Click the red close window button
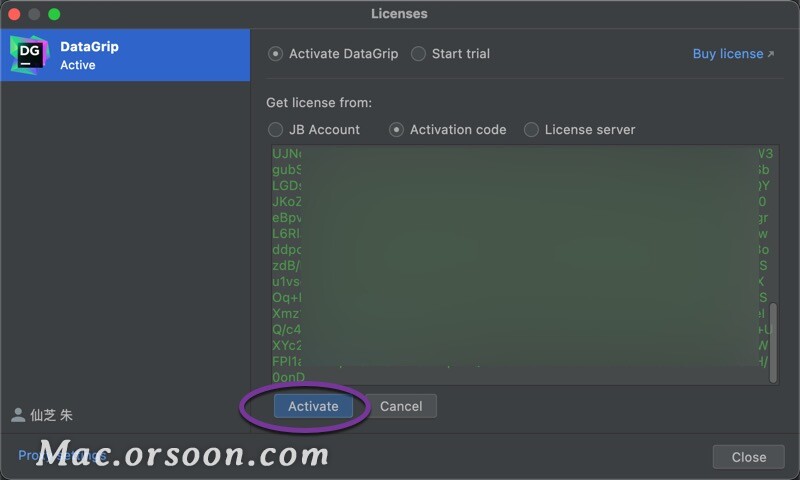This screenshot has height=480, width=800. (14, 14)
